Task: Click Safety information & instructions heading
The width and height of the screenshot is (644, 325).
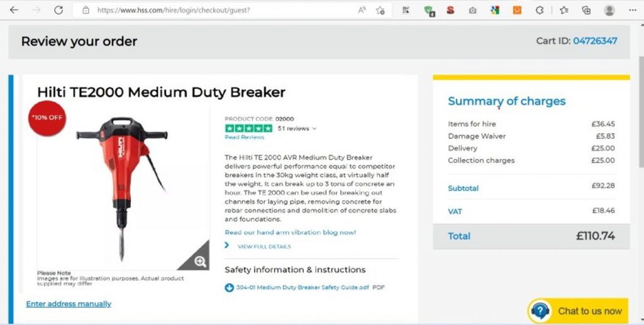Action: 295,270
